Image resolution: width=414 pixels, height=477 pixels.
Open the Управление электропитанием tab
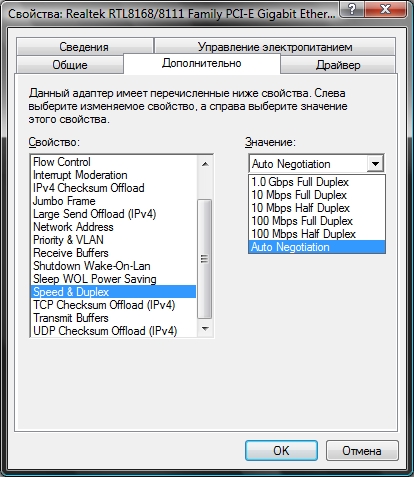point(275,46)
